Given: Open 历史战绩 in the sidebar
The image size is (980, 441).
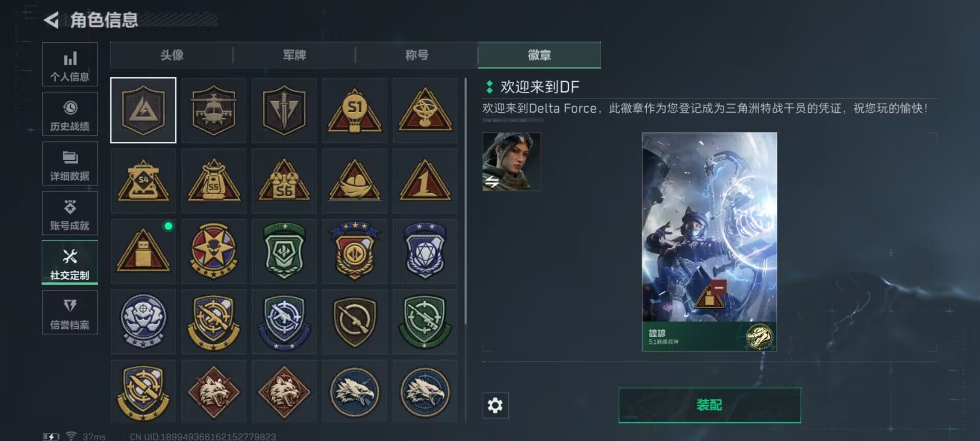Looking at the screenshot, I should [x=70, y=114].
